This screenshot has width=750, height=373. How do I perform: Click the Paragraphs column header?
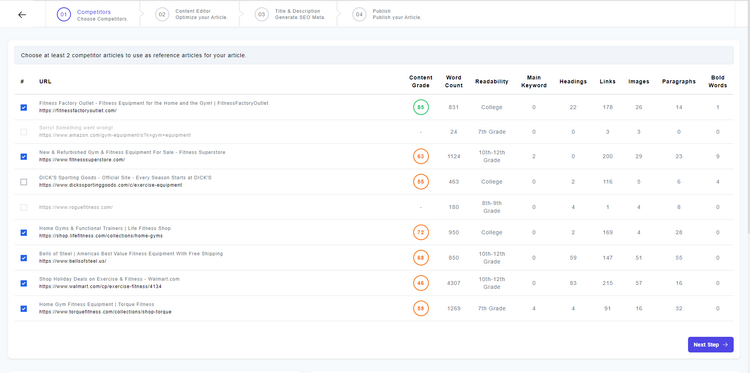[x=679, y=81]
